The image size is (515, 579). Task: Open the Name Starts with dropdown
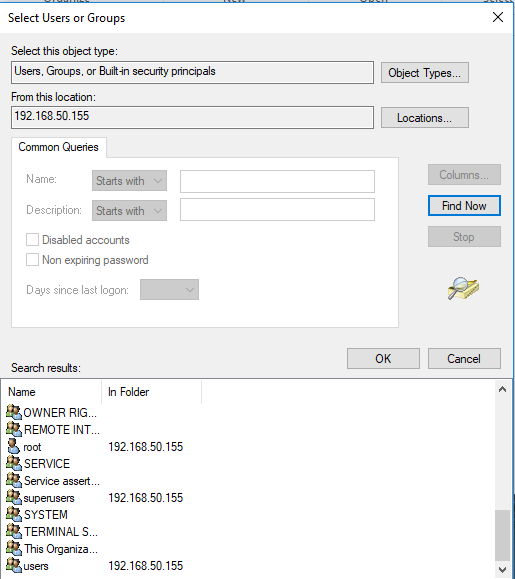[x=129, y=181]
